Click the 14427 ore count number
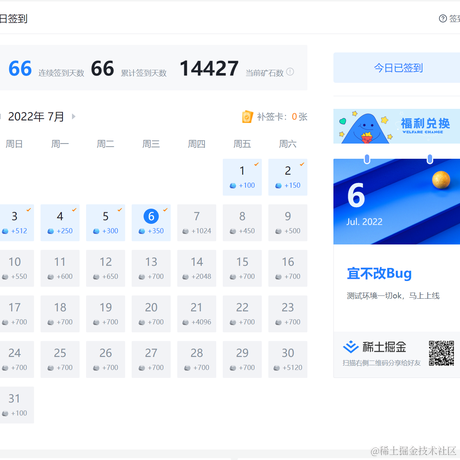Screen dimensions: 460x460 (209, 68)
